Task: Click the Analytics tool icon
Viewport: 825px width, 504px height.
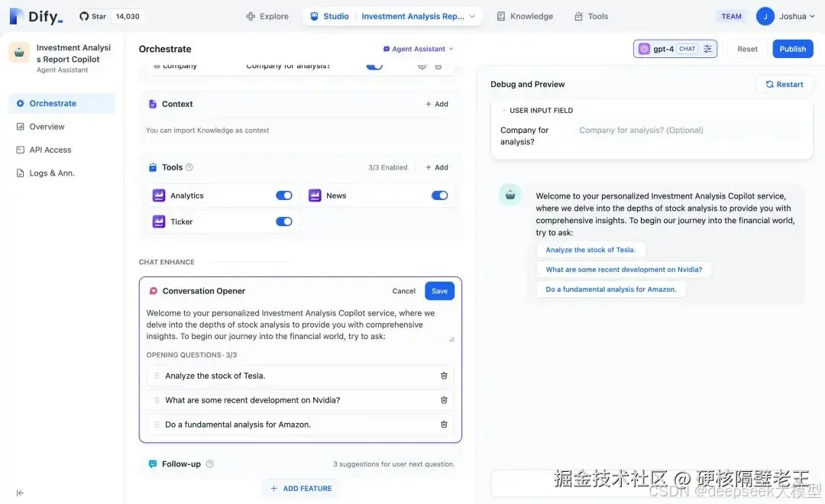Action: [158, 195]
